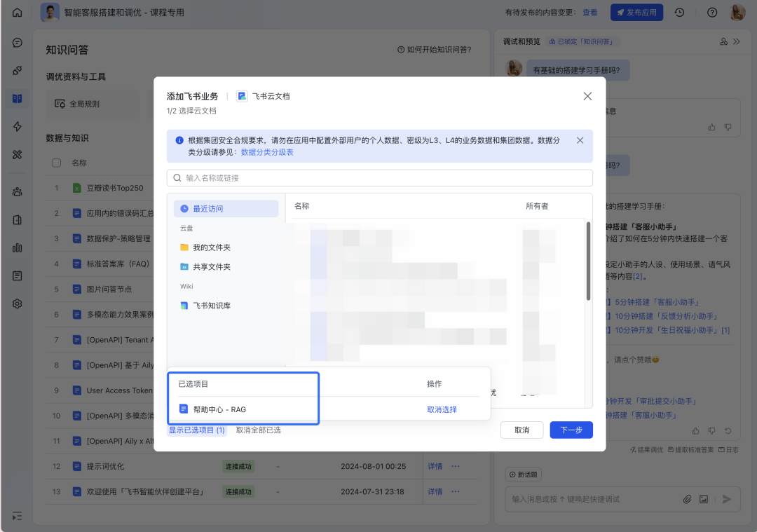
Task: Click the 查看 pending changes link
Action: 590,13
